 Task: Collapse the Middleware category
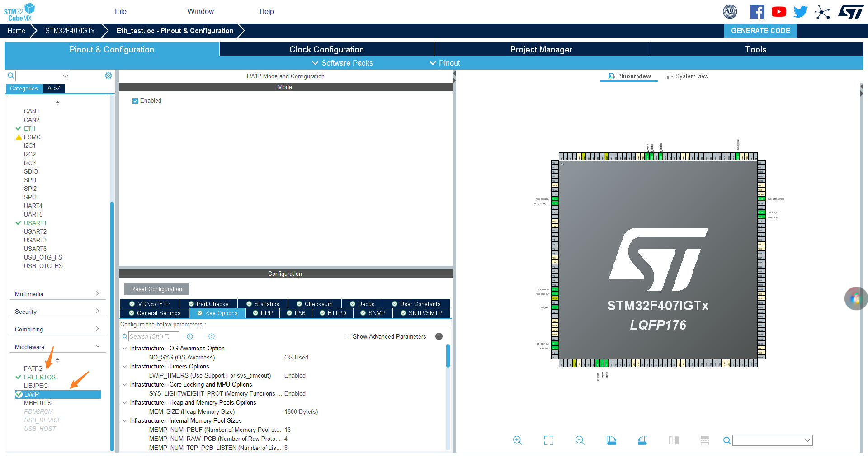click(x=57, y=347)
